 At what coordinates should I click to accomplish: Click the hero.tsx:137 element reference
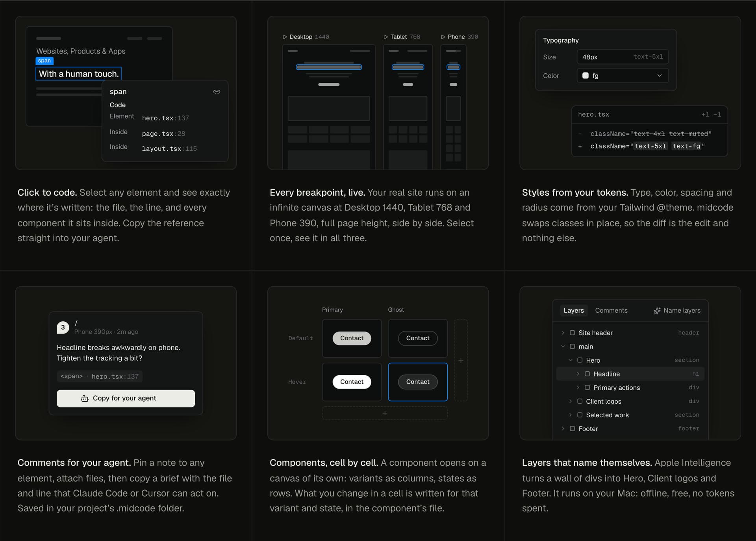coord(165,118)
